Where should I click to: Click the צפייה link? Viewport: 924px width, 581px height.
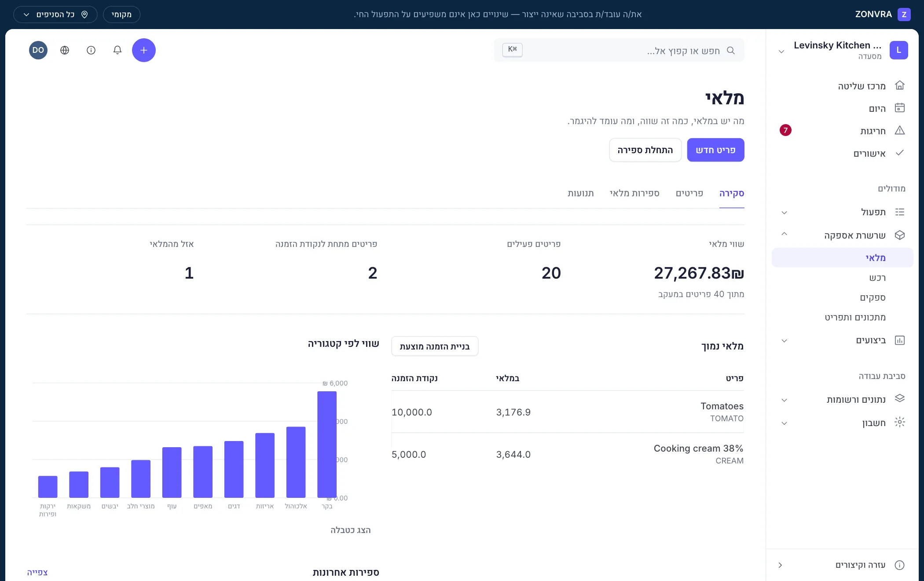point(37,572)
